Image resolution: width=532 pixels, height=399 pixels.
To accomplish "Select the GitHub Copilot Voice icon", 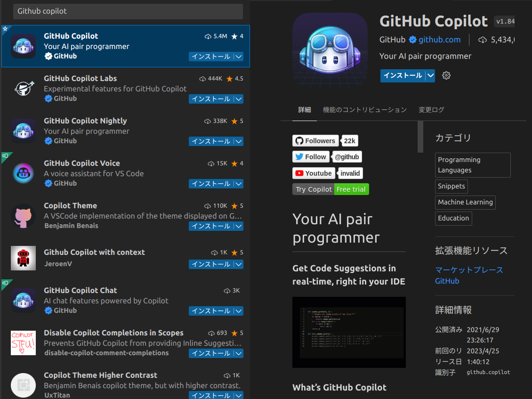I will tap(23, 173).
